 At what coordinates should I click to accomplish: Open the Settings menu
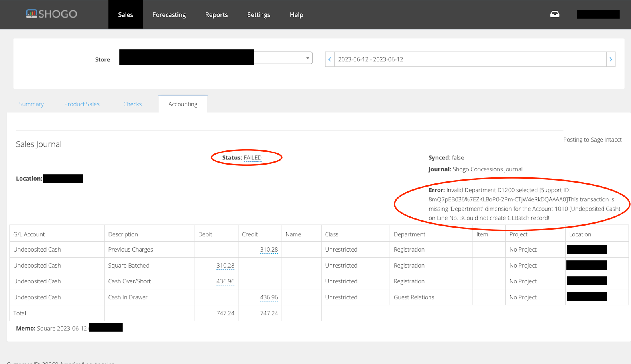click(259, 15)
